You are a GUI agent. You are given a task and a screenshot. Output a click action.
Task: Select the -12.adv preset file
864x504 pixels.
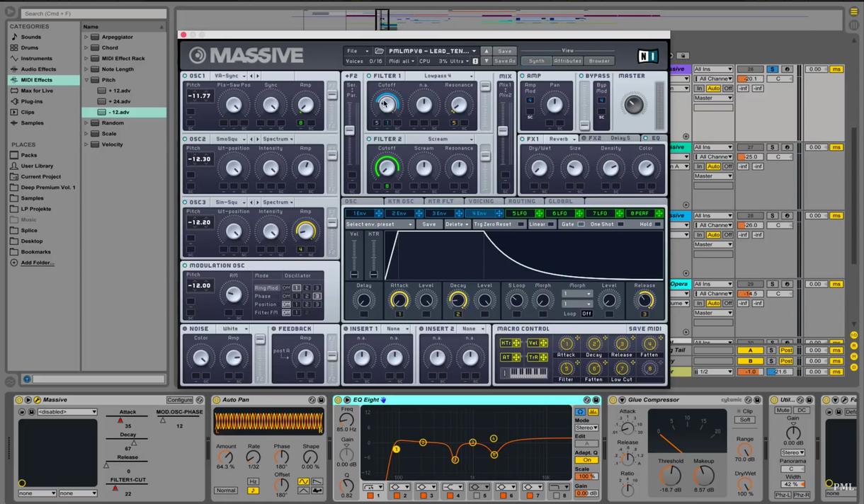coord(119,112)
